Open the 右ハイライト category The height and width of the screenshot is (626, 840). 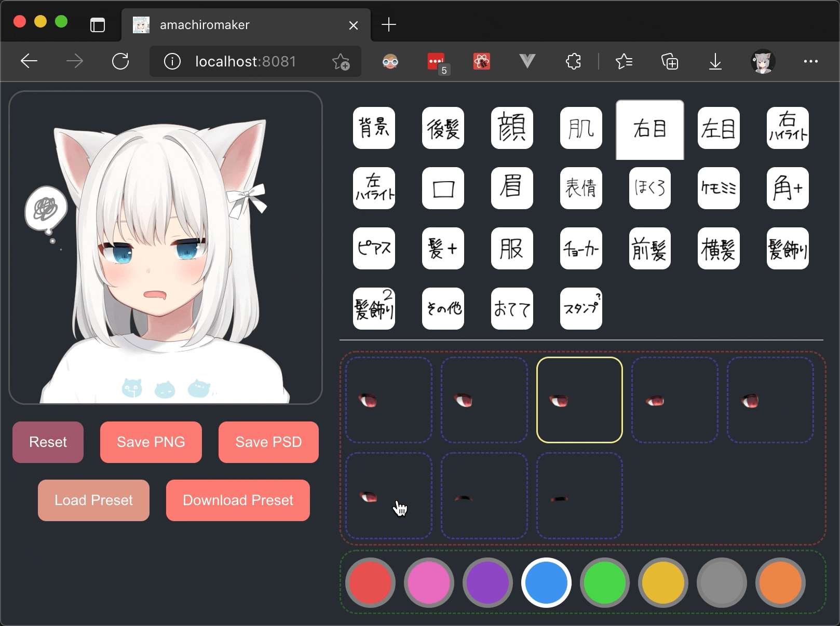tap(788, 128)
